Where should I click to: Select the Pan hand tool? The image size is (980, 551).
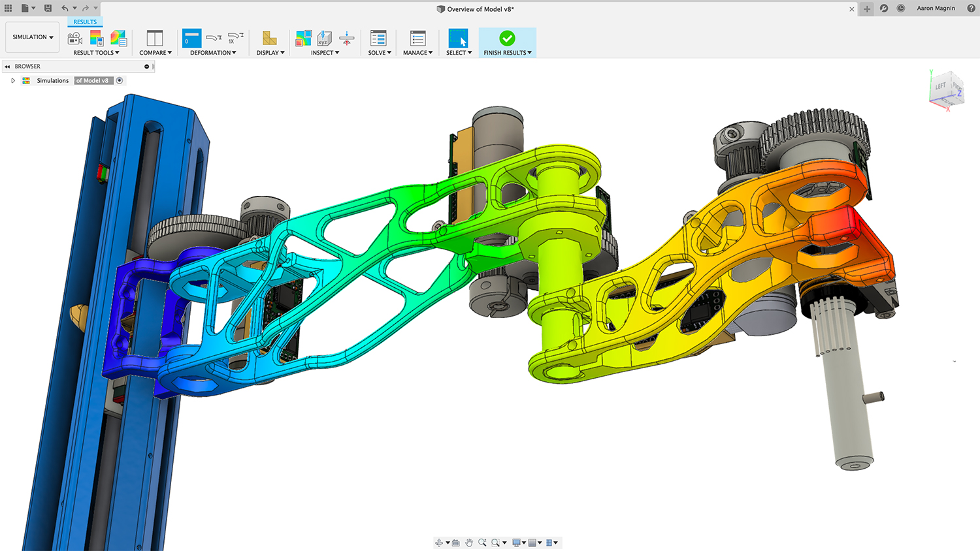(469, 543)
